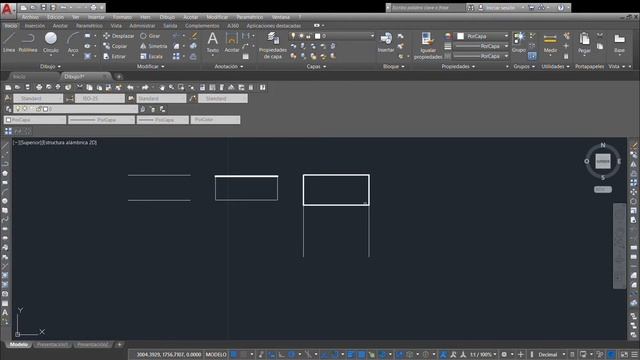Viewport: 640px width, 360px height.
Task: Open the Archivo menu
Action: click(x=30, y=17)
